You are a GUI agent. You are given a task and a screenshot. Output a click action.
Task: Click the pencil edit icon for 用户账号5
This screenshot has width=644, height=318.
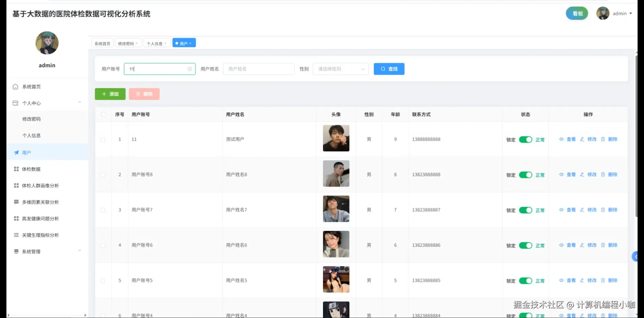tap(582, 280)
